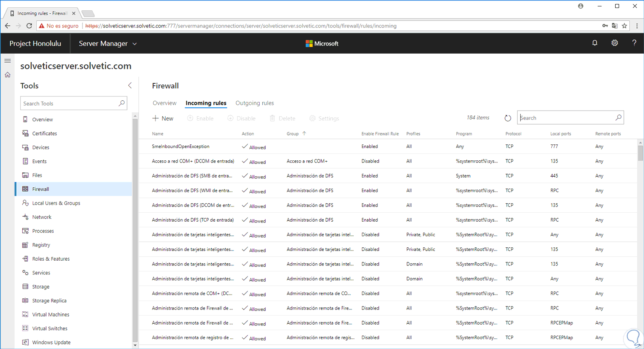Viewport: 644px width, 349px height.
Task: Collapse the Tools panel chevron
Action: [x=130, y=85]
